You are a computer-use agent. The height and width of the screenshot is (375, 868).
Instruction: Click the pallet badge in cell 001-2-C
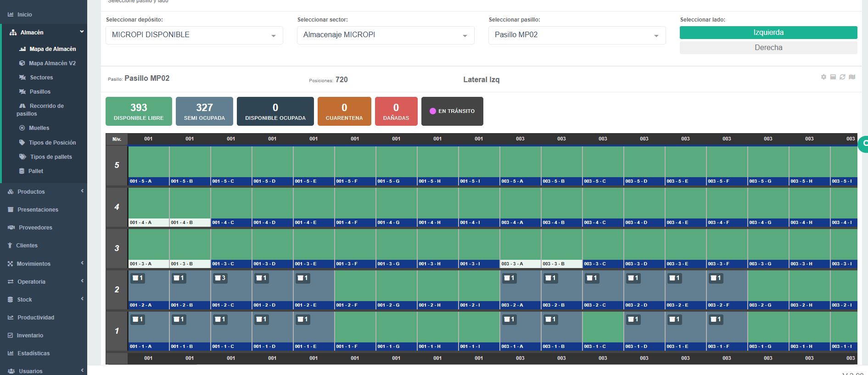tap(220, 278)
